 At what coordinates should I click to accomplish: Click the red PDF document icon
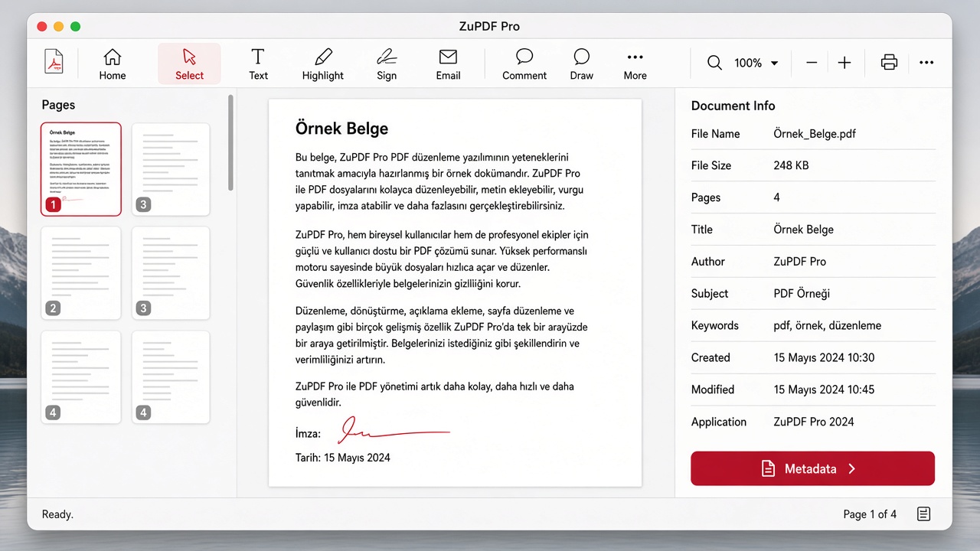(54, 62)
